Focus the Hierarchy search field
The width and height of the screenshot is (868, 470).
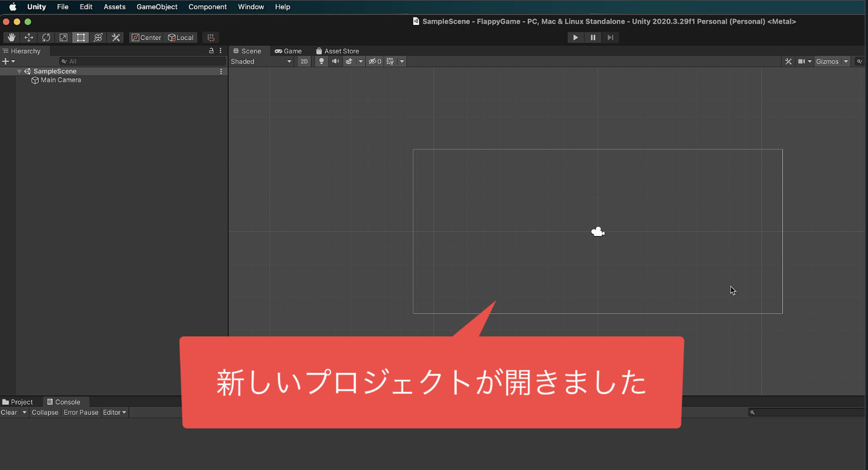coord(142,61)
